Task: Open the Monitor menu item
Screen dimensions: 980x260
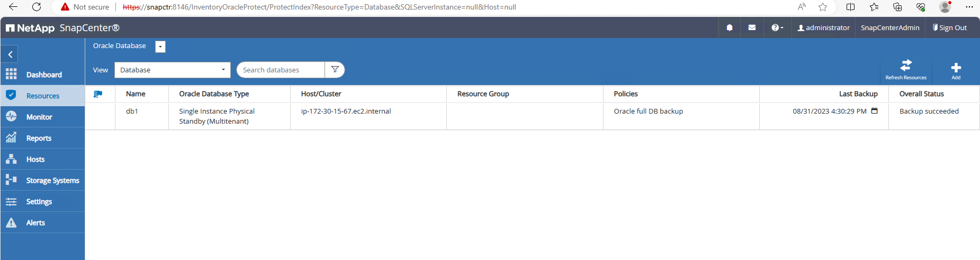Action: 42,117
